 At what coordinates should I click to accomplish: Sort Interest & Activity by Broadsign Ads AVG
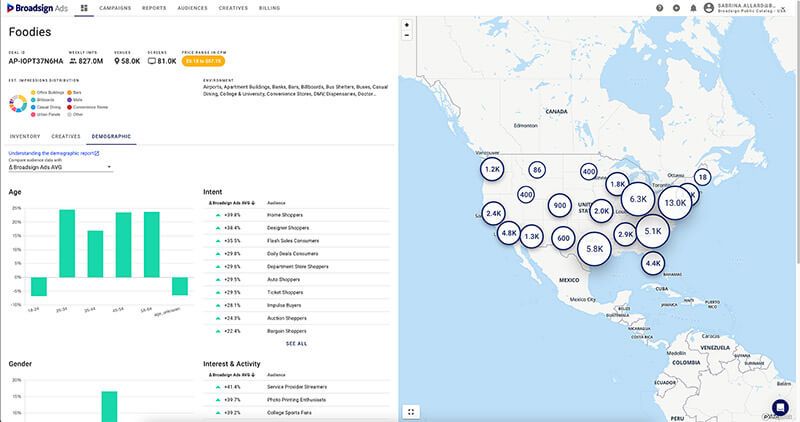[232, 375]
